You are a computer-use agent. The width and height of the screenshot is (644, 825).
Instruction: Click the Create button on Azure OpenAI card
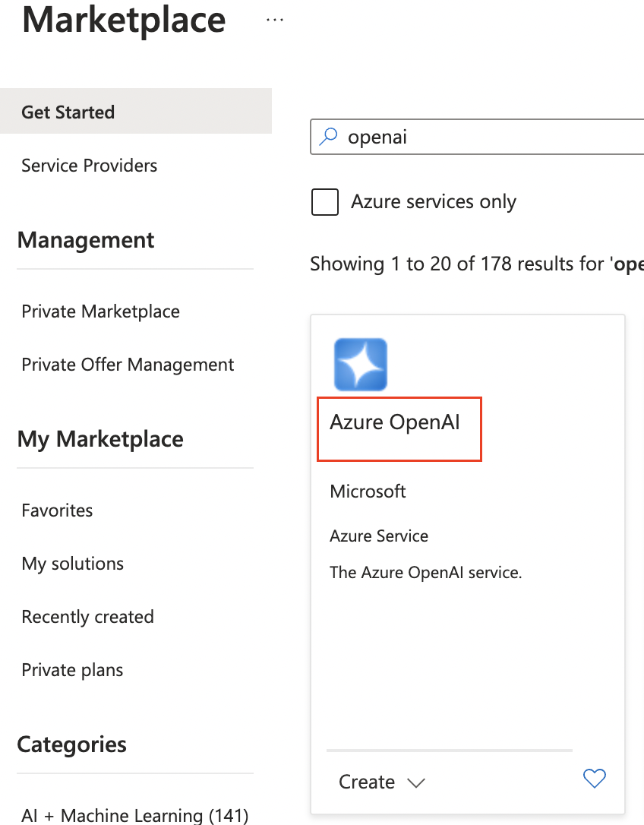pyautogui.click(x=367, y=782)
